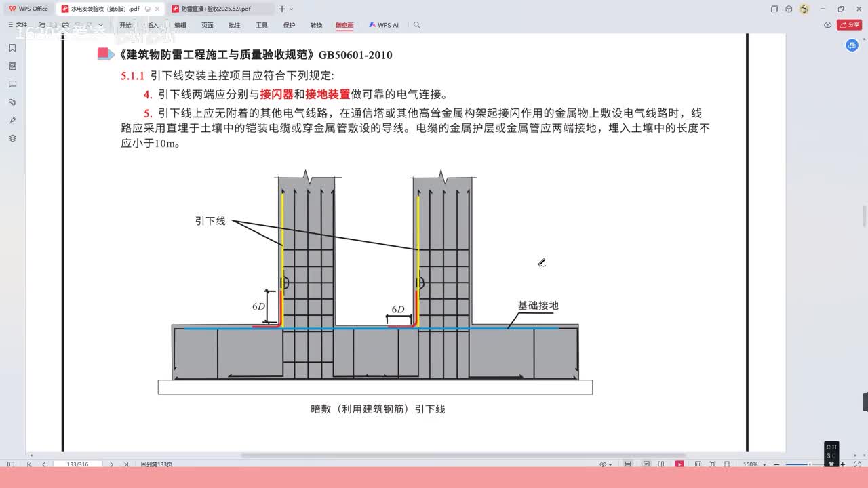This screenshot has width=868, height=488.
Task: Open the 开始 ribbon tab
Action: tap(125, 25)
